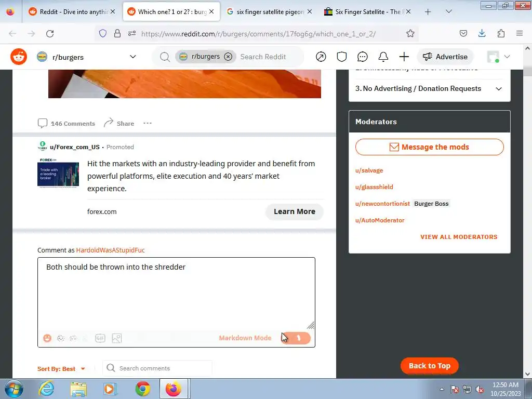Switch to the Six Finger Satellite tab
Screen dimensions: 532x399
[x=368, y=11]
